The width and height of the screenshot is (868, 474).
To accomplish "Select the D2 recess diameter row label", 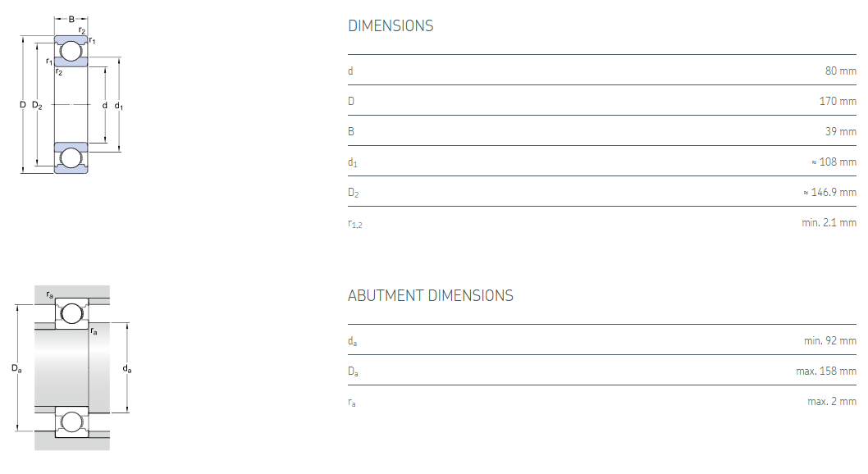I will pos(353,193).
